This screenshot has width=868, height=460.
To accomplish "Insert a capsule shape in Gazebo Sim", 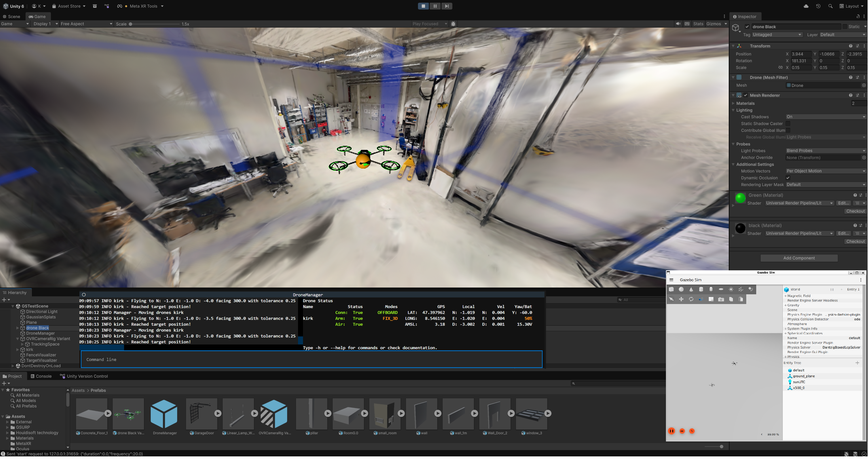I will [711, 289].
